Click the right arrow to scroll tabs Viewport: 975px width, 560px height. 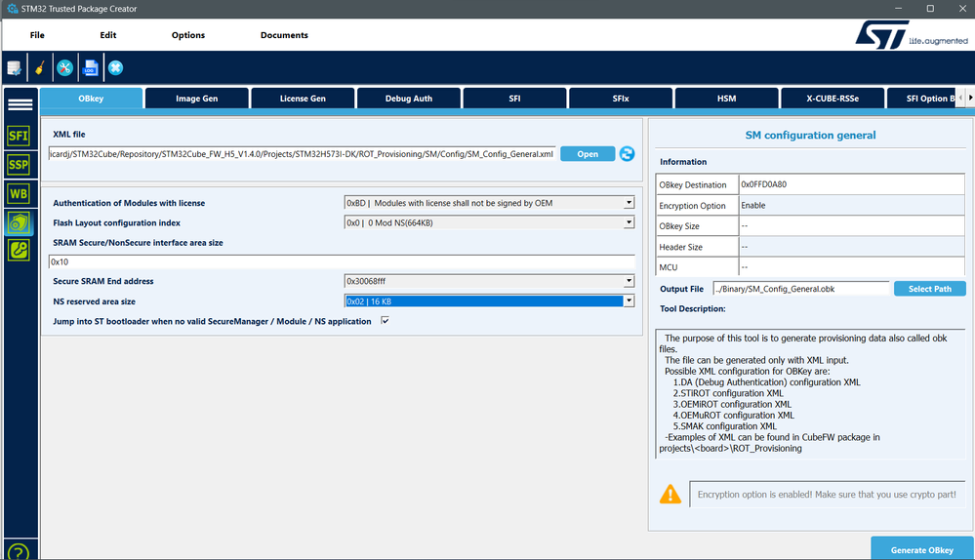[x=970, y=98]
